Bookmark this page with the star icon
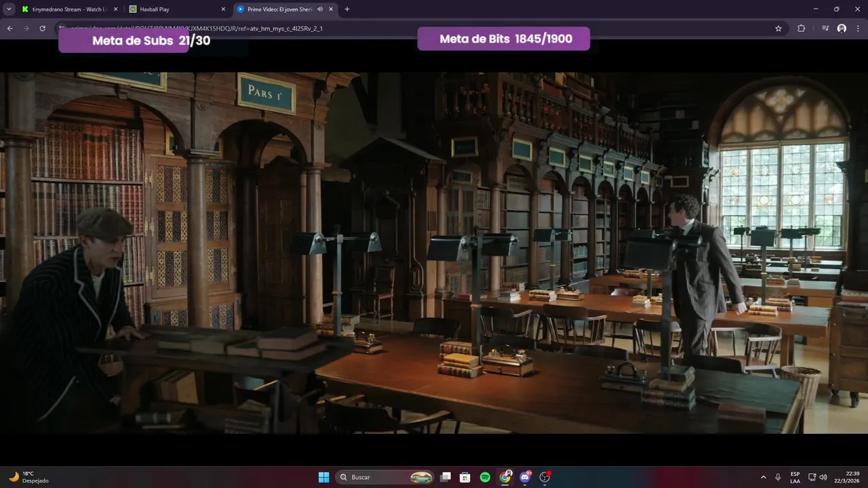 pyautogui.click(x=778, y=28)
